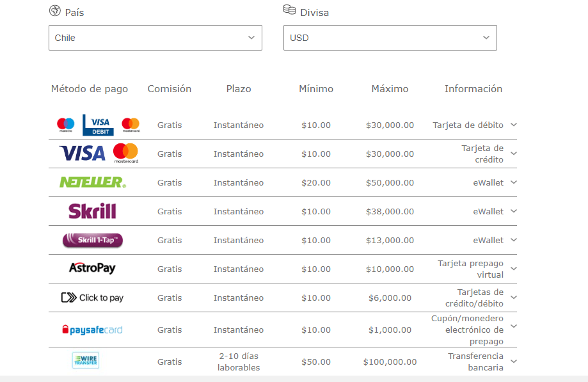Click the $100,000.00 wire transfer maximum
588x382 pixels.
tap(390, 362)
